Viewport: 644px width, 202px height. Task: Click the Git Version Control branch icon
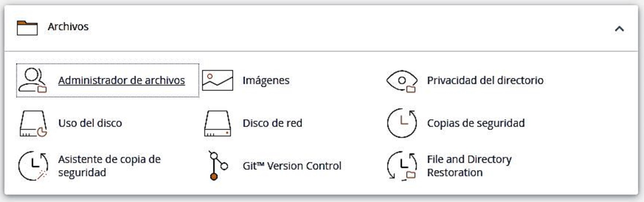click(x=218, y=166)
